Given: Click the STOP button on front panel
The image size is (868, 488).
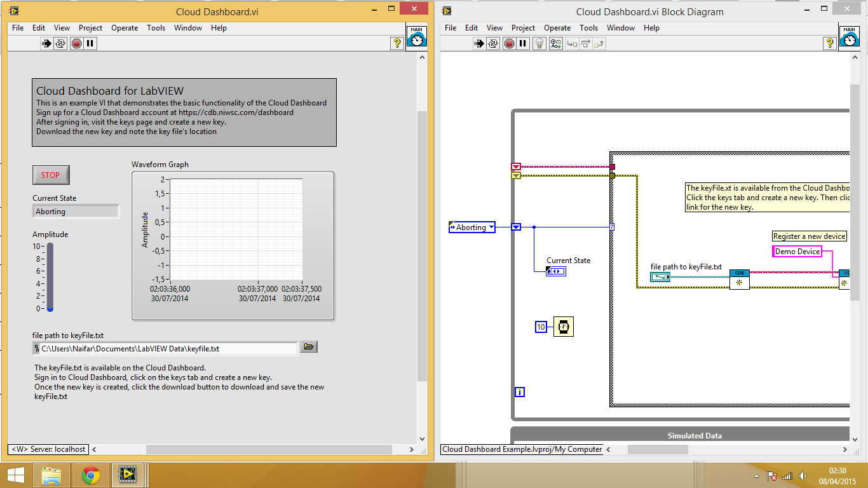Looking at the screenshot, I should [x=51, y=175].
